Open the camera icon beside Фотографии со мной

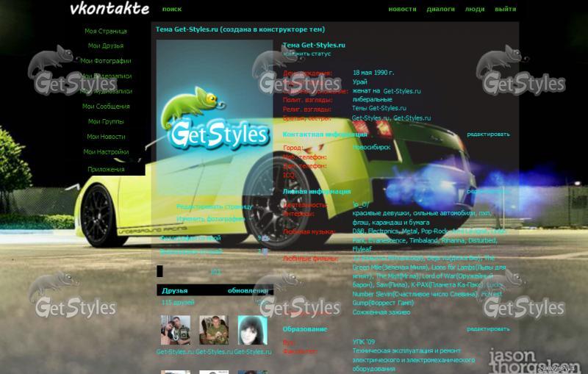coord(265,238)
